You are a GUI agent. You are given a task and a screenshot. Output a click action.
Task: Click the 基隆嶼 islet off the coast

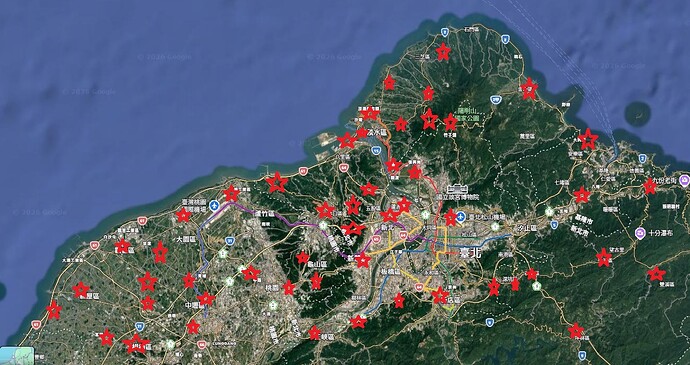(x=637, y=113)
